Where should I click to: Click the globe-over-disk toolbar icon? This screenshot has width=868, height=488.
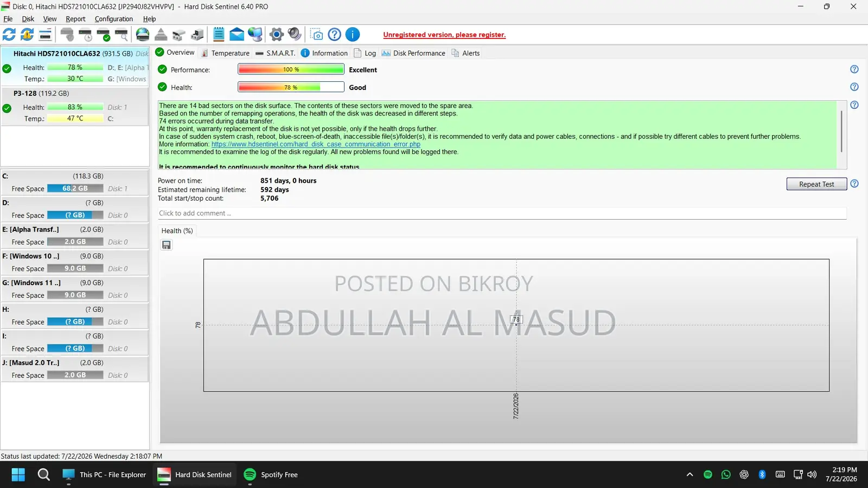[143, 35]
